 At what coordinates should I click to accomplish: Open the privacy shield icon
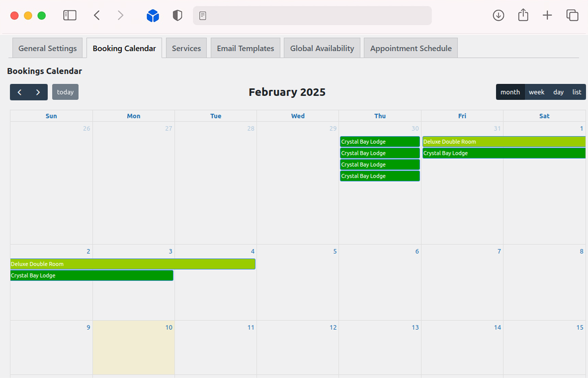pyautogui.click(x=177, y=15)
